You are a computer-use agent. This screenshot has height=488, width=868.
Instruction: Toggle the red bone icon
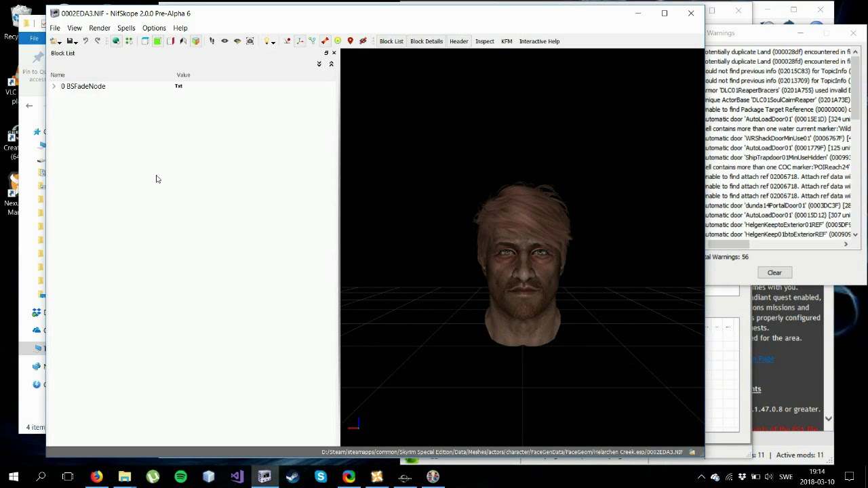tap(325, 41)
